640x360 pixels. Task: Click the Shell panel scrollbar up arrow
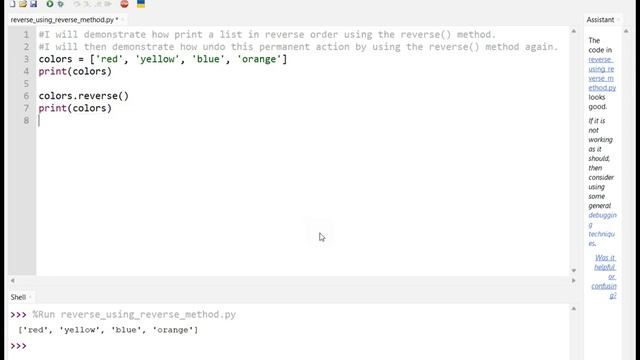coord(573,309)
